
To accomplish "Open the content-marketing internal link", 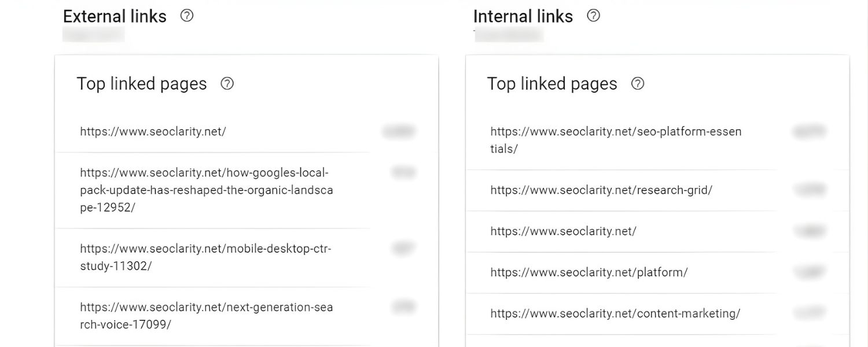I will [615, 313].
